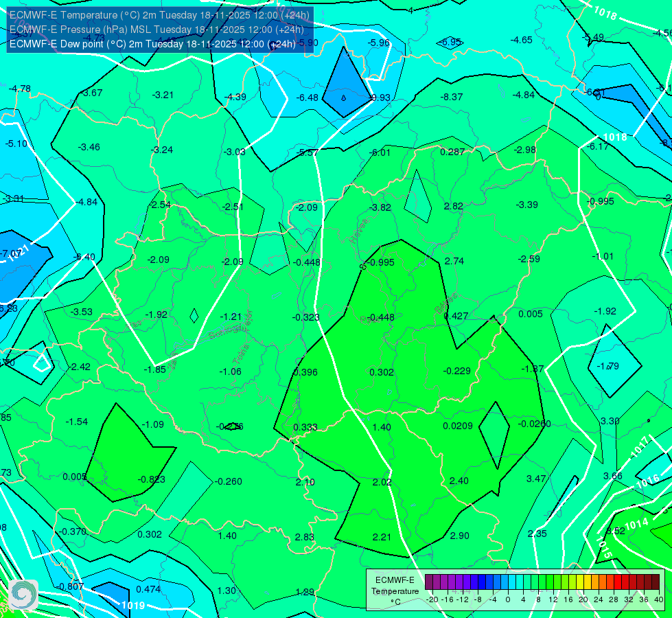Click the -3.21 grid value
The image size is (672, 618).
(x=163, y=95)
